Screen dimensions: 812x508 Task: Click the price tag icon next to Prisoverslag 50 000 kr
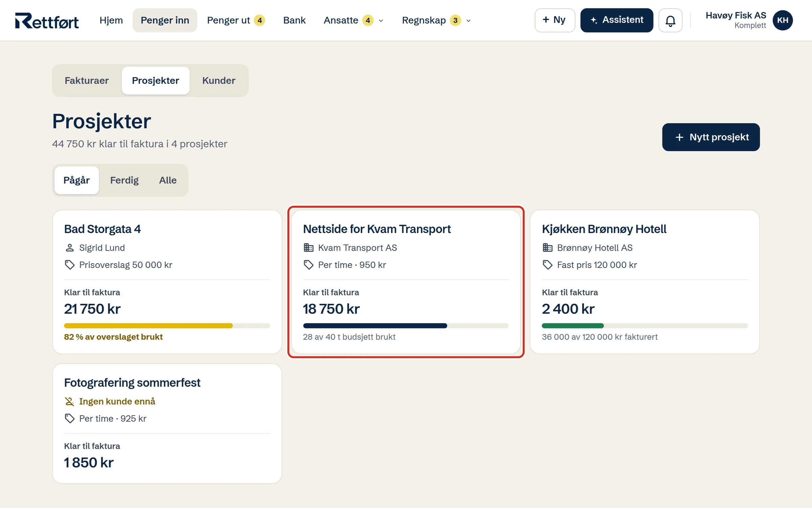click(70, 265)
